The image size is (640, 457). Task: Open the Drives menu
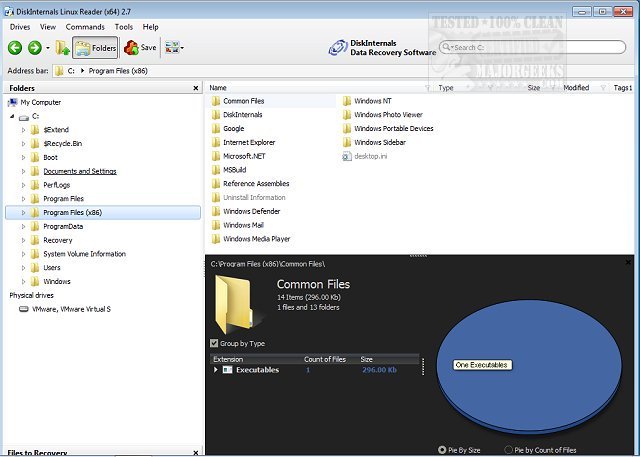click(20, 27)
